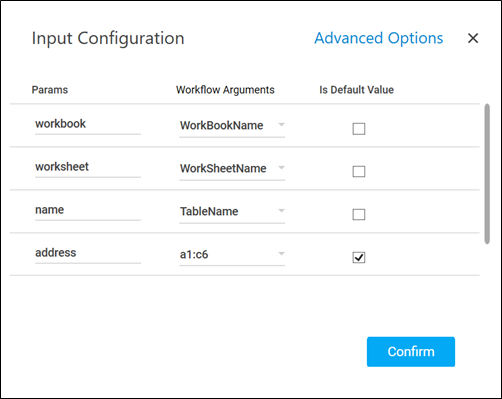Open the WorkSheetName dropdown arrow

(x=281, y=168)
